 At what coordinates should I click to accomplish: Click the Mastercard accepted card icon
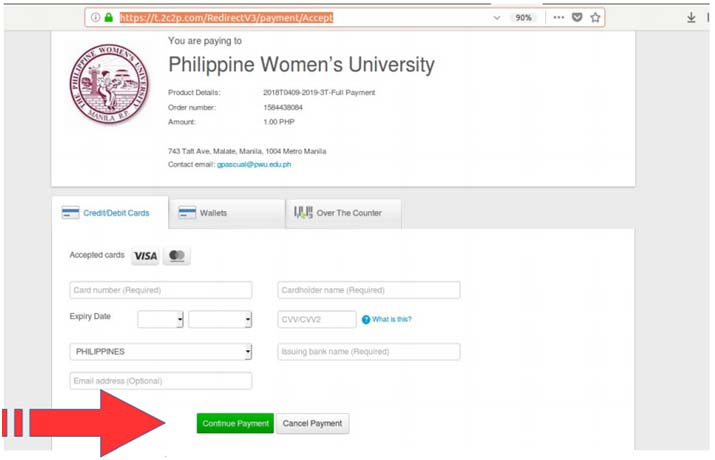click(177, 256)
